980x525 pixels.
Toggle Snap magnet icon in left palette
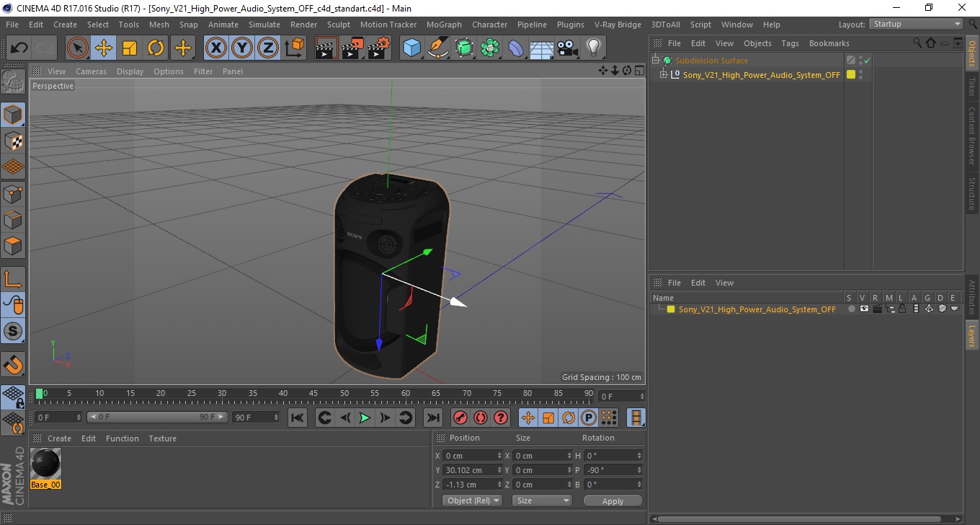(13, 364)
